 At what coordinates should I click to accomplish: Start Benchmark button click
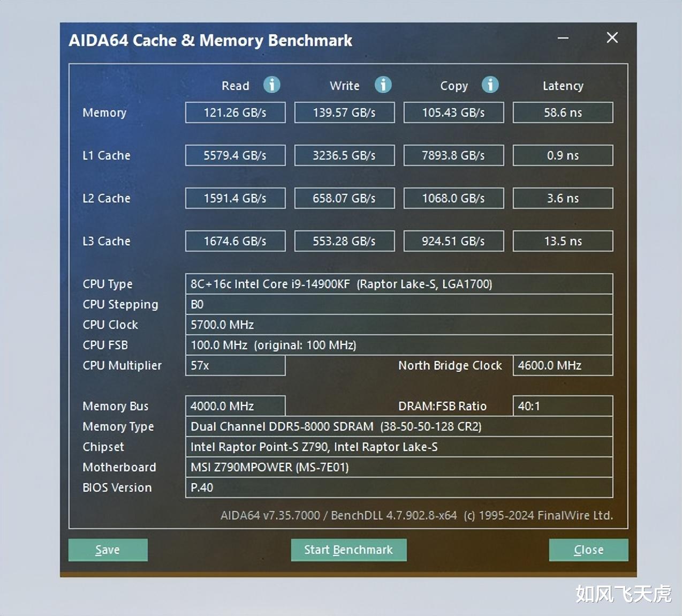[x=348, y=550]
